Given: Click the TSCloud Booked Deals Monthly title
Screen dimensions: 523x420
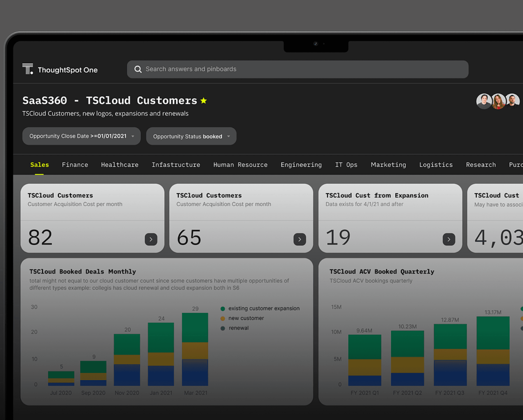Looking at the screenshot, I should [x=82, y=271].
